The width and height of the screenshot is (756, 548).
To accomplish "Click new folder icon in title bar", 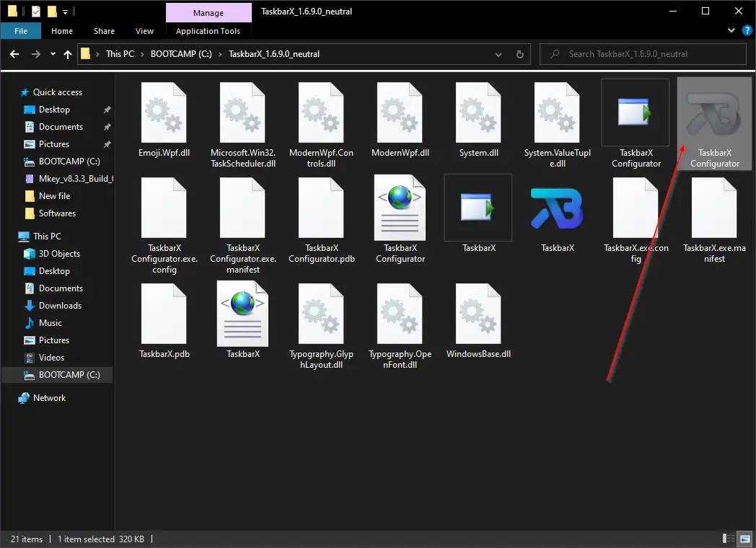I will pyautogui.click(x=52, y=11).
